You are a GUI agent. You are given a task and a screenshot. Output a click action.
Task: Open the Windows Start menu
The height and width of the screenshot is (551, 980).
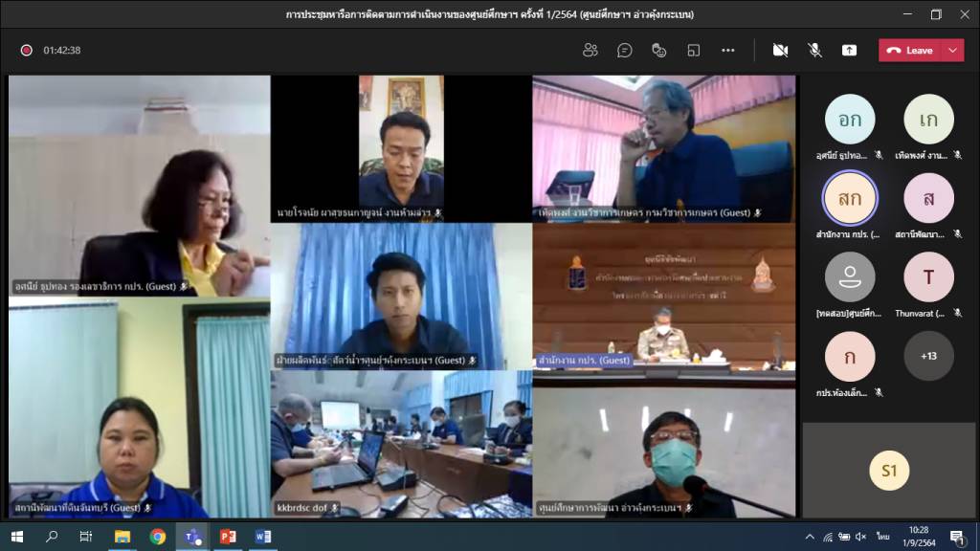click(x=16, y=537)
